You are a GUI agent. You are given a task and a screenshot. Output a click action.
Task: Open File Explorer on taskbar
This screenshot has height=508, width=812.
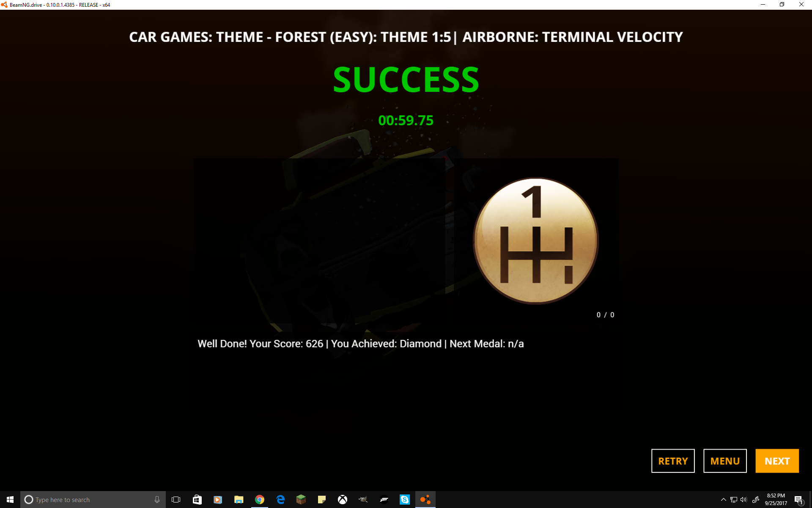tap(239, 500)
